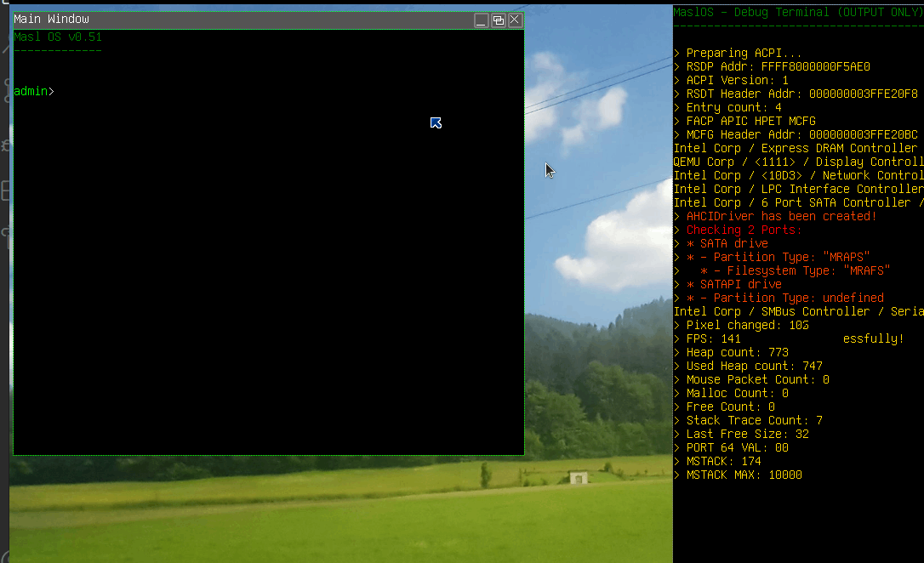The image size is (924, 563).
Task: Click the admin> command prompt
Action: coord(32,91)
